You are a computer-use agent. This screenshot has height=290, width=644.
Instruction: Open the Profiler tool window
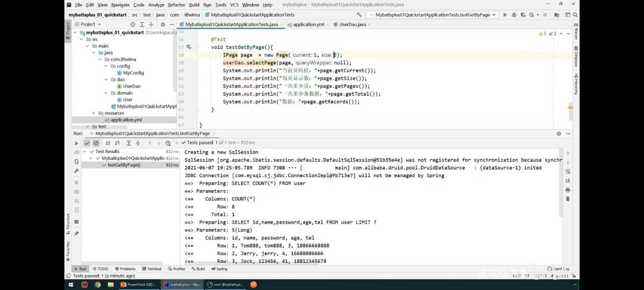pyautogui.click(x=177, y=269)
